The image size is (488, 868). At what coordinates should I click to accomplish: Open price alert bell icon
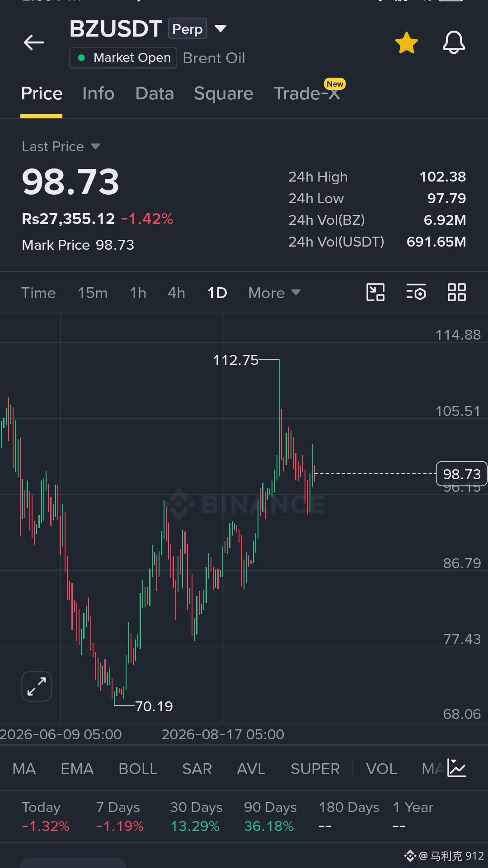[x=454, y=43]
